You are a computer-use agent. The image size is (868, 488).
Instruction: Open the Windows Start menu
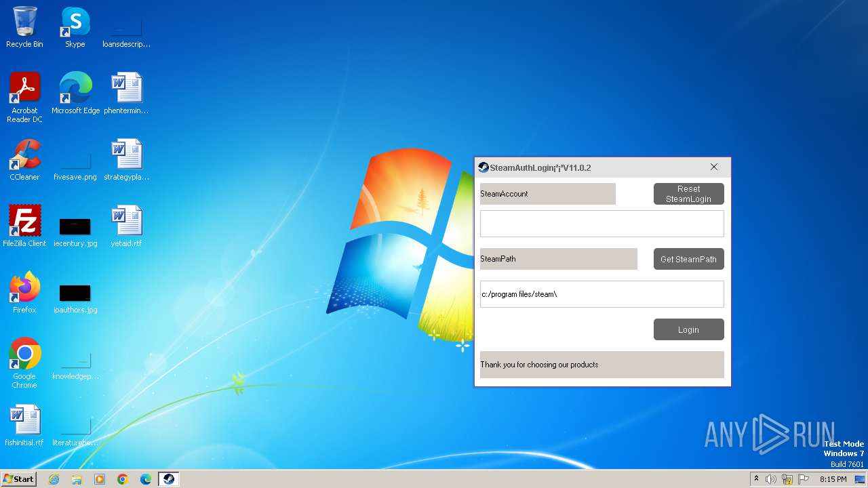click(18, 479)
